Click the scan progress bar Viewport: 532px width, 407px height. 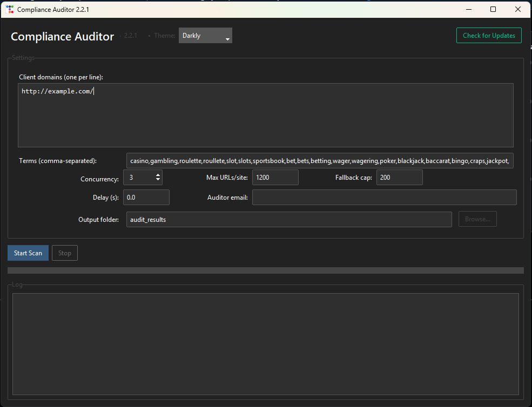click(265, 270)
